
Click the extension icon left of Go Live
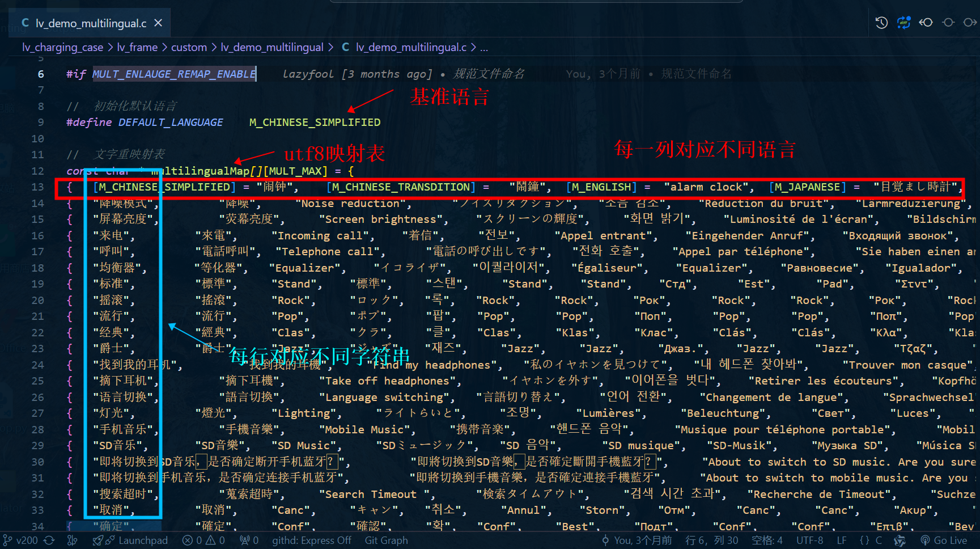pyautogui.click(x=900, y=540)
